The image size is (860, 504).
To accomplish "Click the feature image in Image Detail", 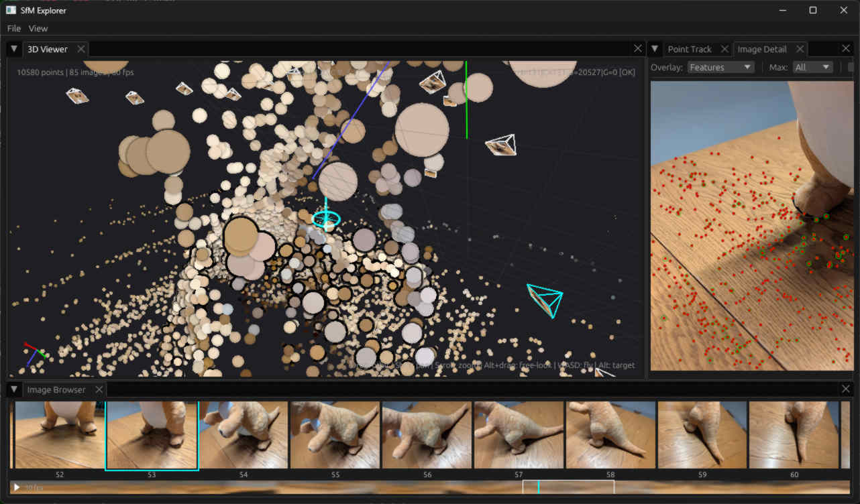I will 752,226.
